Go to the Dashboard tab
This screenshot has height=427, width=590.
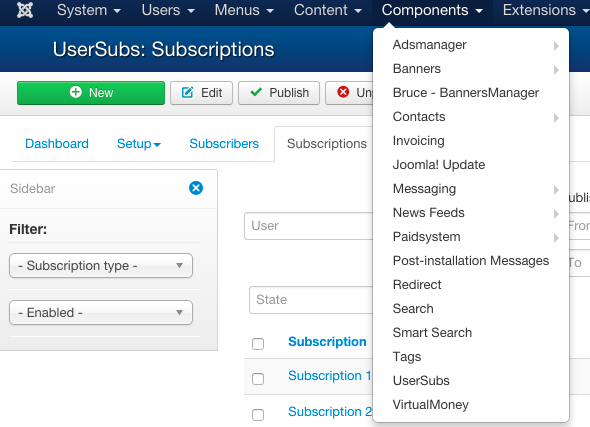coord(57,143)
